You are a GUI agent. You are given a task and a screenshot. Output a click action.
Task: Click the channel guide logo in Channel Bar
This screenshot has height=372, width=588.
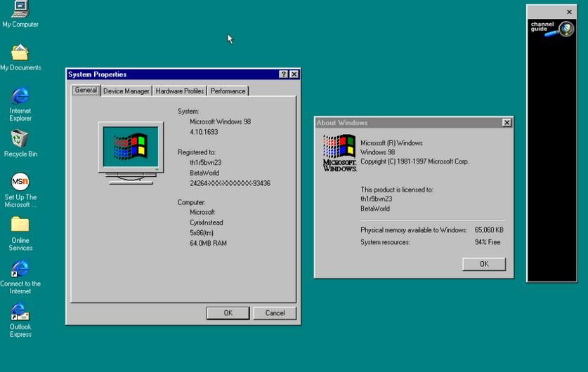[x=551, y=29]
